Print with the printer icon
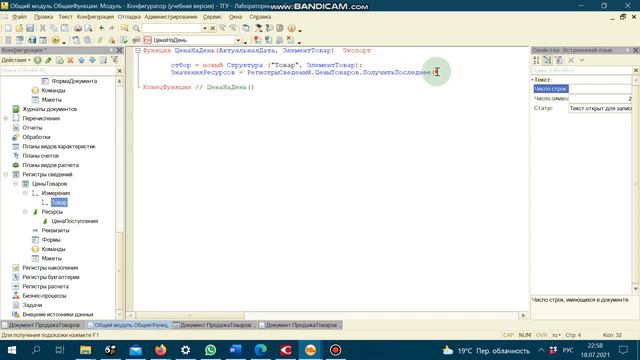This screenshot has width=640, height=360. click(x=78, y=28)
